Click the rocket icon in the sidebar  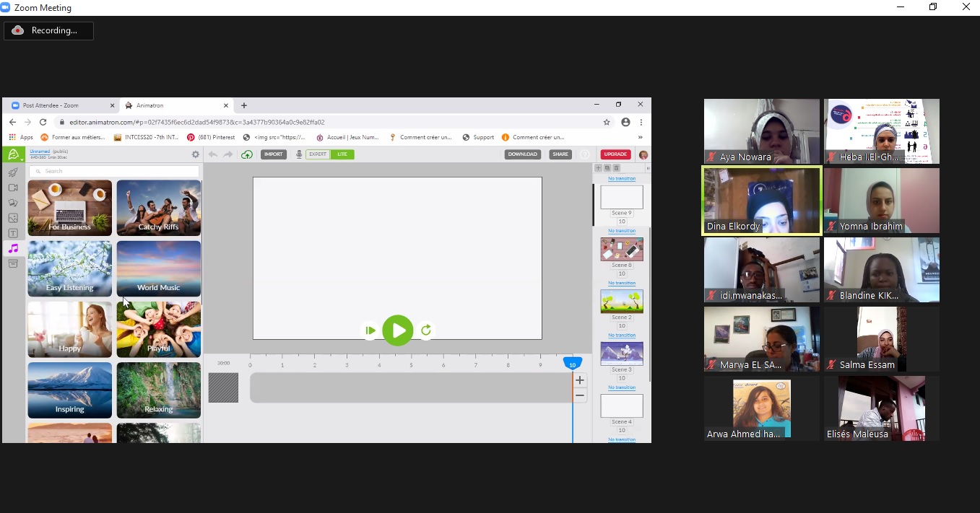(13, 172)
